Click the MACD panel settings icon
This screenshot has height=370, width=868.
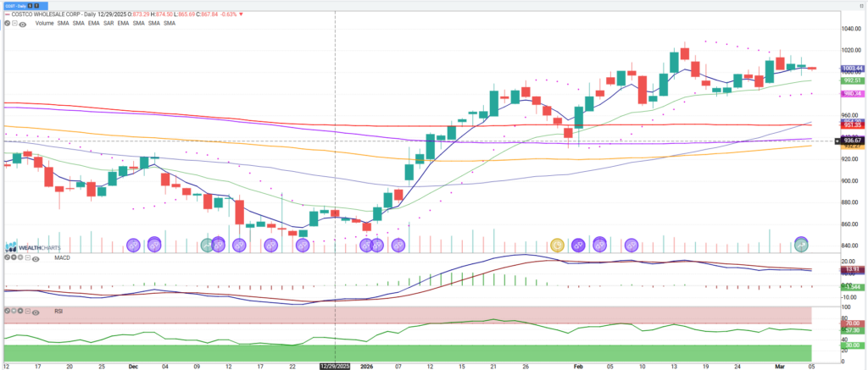point(6,257)
